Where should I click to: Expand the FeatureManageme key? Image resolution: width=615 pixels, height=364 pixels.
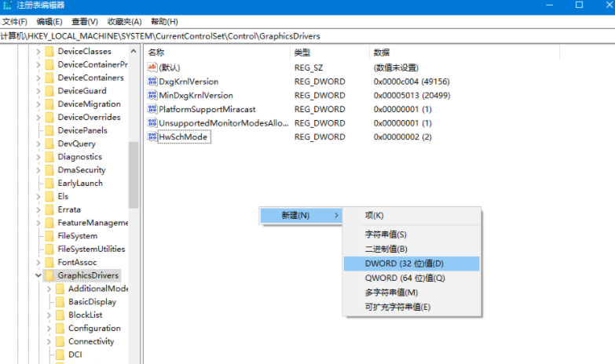point(38,223)
